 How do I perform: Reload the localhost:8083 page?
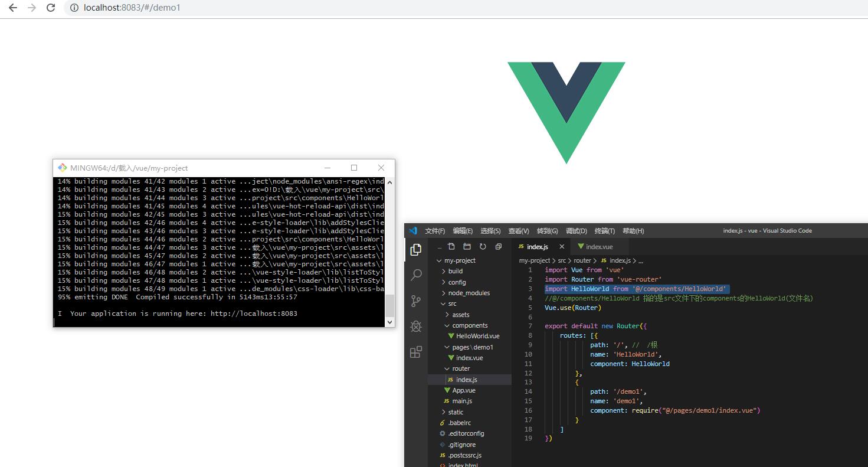51,8
